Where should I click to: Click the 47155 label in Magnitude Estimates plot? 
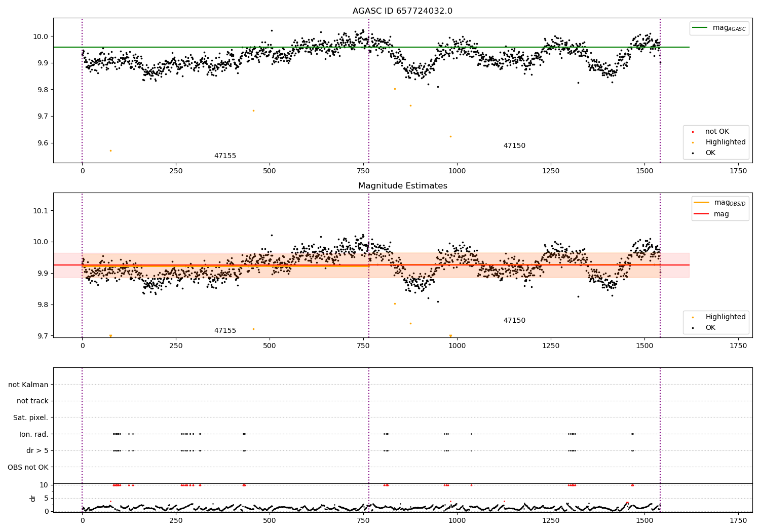pyautogui.click(x=225, y=331)
